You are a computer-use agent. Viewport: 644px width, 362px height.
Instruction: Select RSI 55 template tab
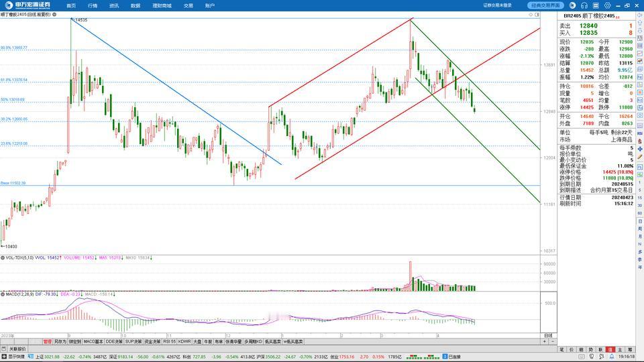click(169, 341)
